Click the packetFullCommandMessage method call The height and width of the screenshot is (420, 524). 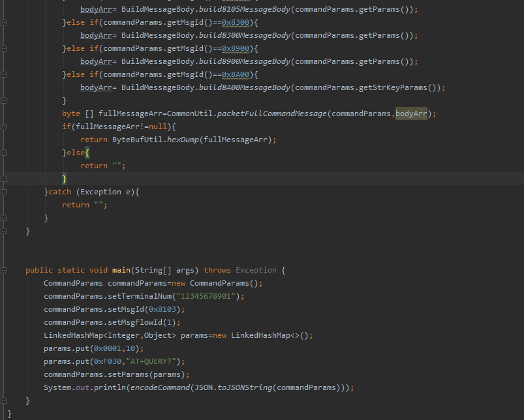click(271, 113)
